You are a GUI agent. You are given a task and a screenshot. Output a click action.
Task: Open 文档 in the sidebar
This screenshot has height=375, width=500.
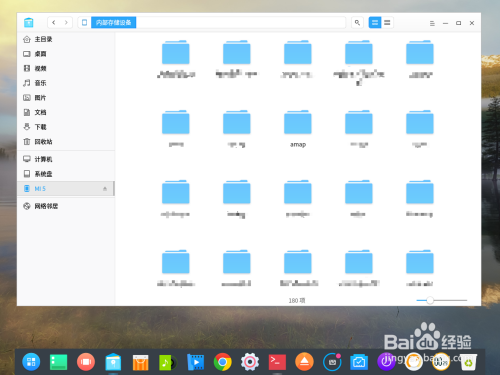pos(66,113)
